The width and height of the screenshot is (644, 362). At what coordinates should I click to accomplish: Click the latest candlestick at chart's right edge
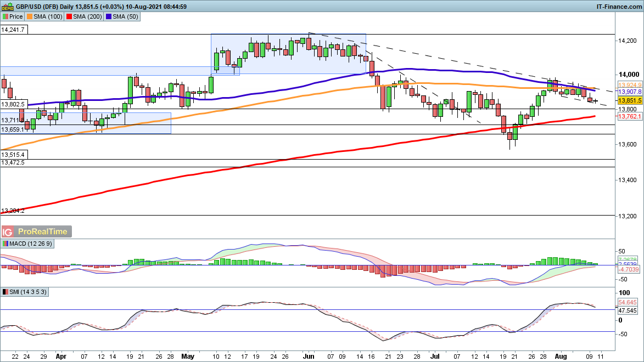(596, 101)
